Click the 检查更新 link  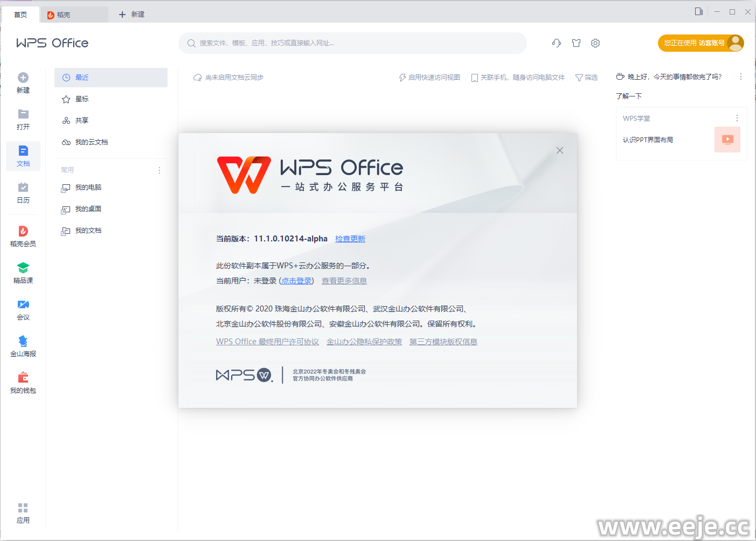pos(350,239)
